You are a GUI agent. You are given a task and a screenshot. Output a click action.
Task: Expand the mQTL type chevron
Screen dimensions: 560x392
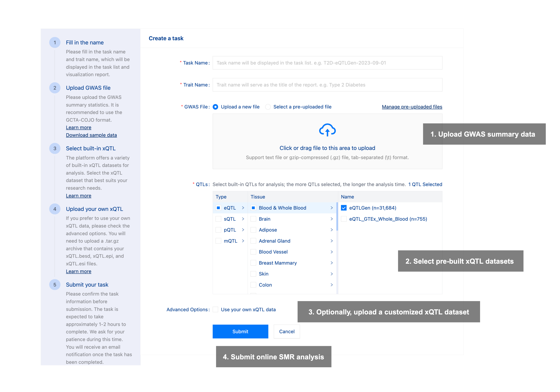point(243,241)
